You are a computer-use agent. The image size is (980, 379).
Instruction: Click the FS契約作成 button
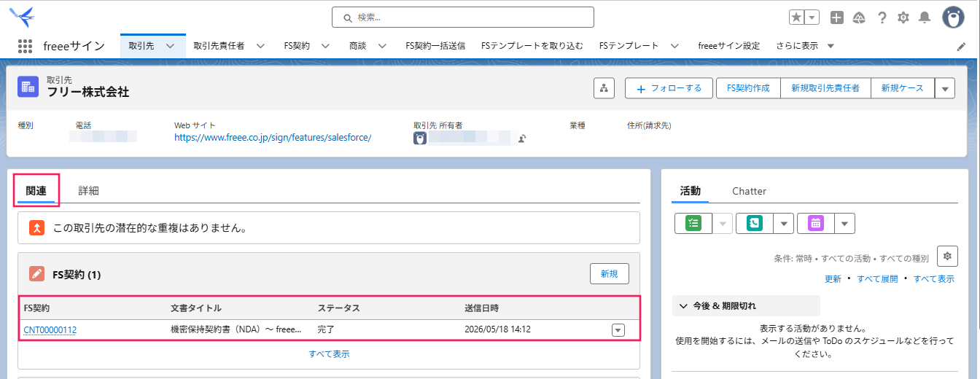(x=748, y=88)
